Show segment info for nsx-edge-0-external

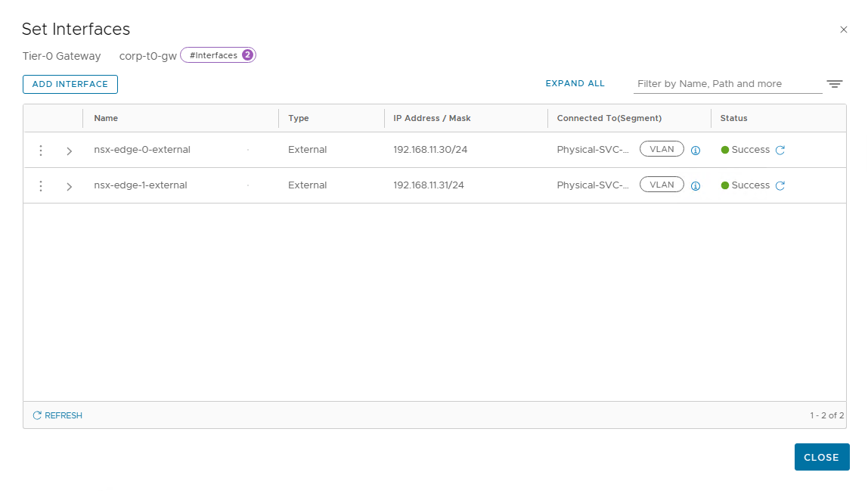coord(696,151)
